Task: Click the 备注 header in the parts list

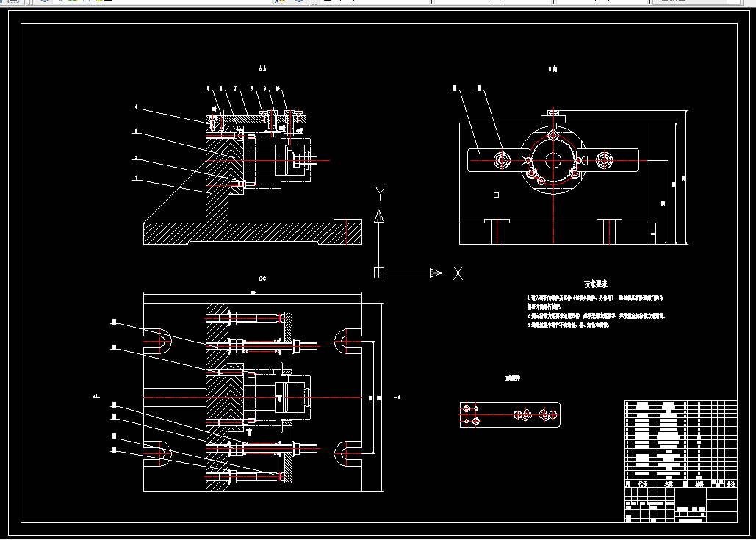Action: 732,483
